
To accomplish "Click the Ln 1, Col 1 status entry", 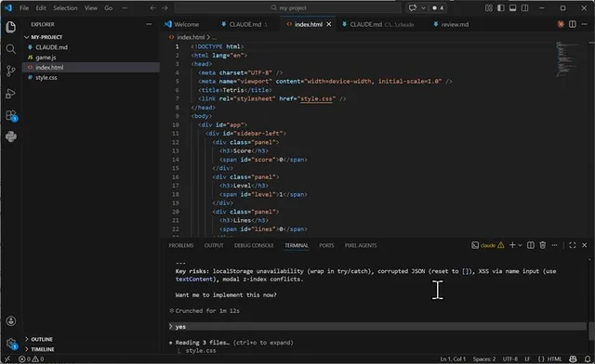I will [x=453, y=358].
